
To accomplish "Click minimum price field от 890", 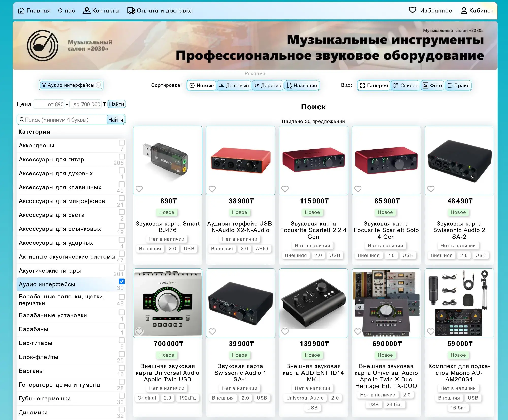I will (x=49, y=104).
